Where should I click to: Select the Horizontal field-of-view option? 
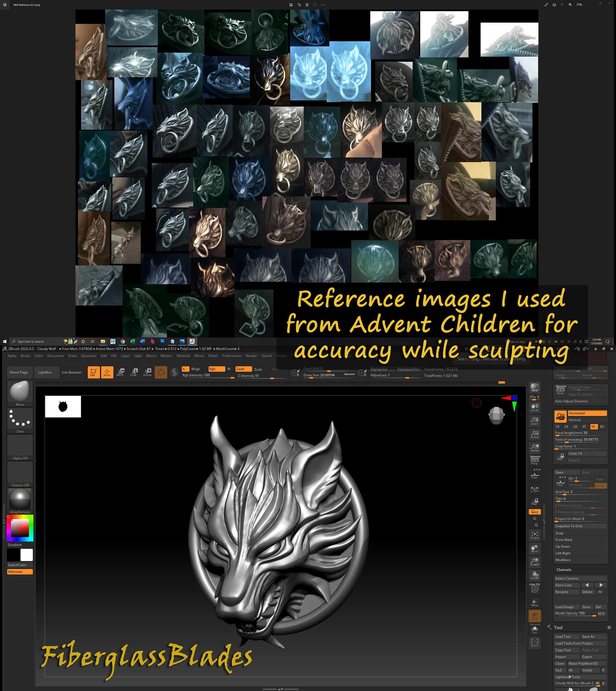(587, 413)
